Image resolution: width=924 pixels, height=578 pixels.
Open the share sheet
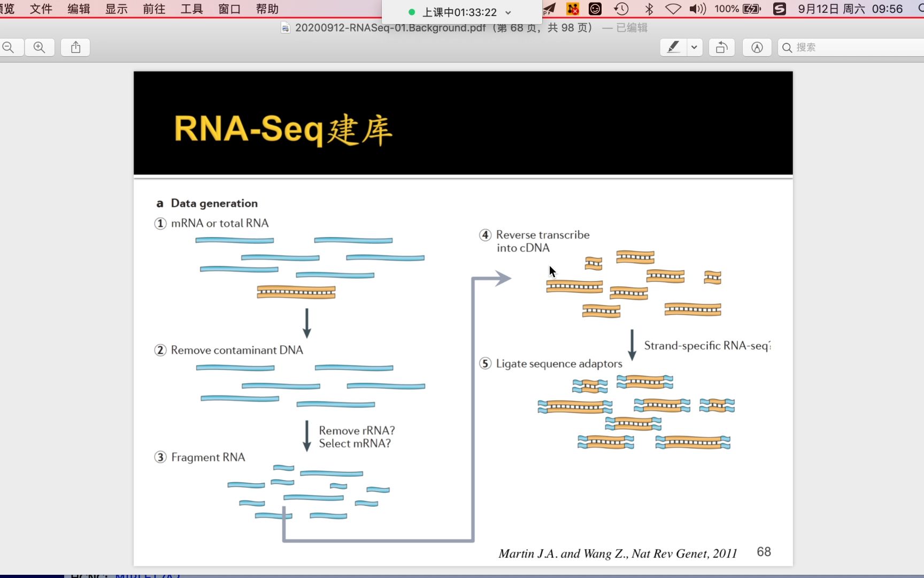coord(75,47)
